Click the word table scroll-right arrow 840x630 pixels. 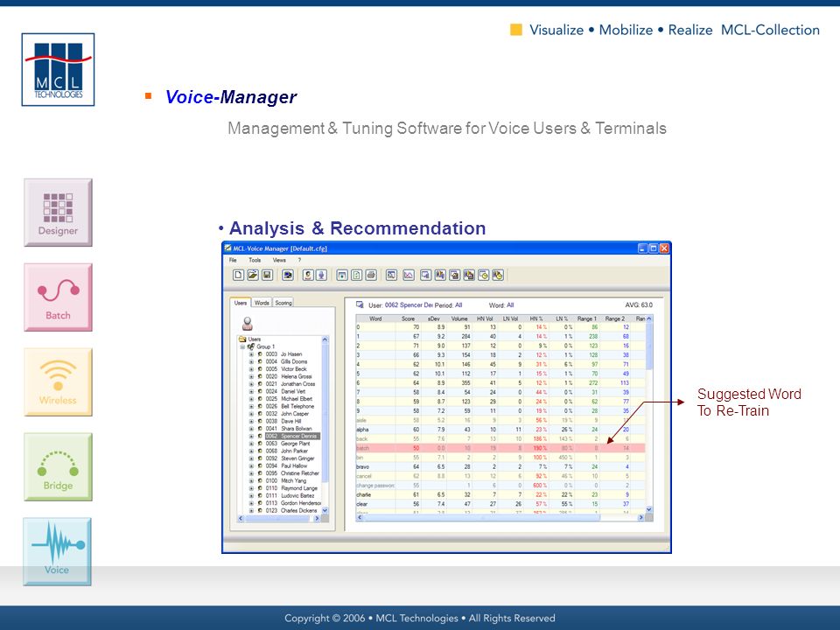click(640, 517)
